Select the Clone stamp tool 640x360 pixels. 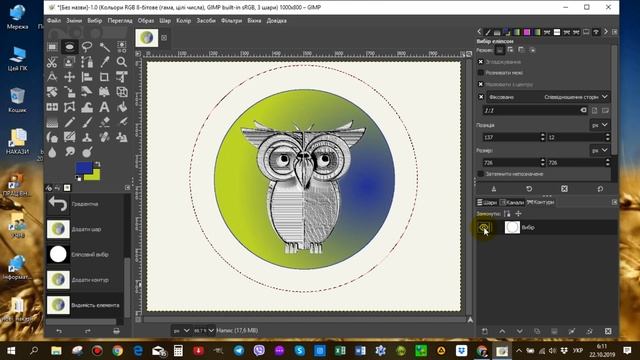[87, 138]
